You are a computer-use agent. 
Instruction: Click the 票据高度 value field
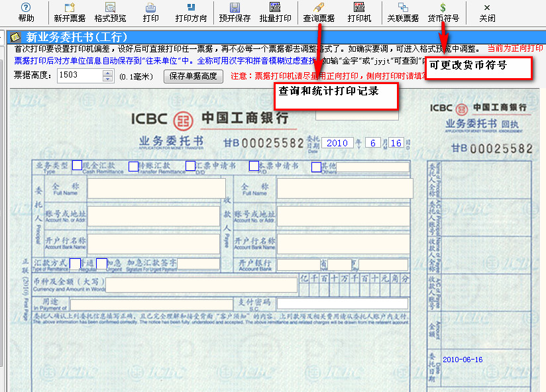(80, 75)
